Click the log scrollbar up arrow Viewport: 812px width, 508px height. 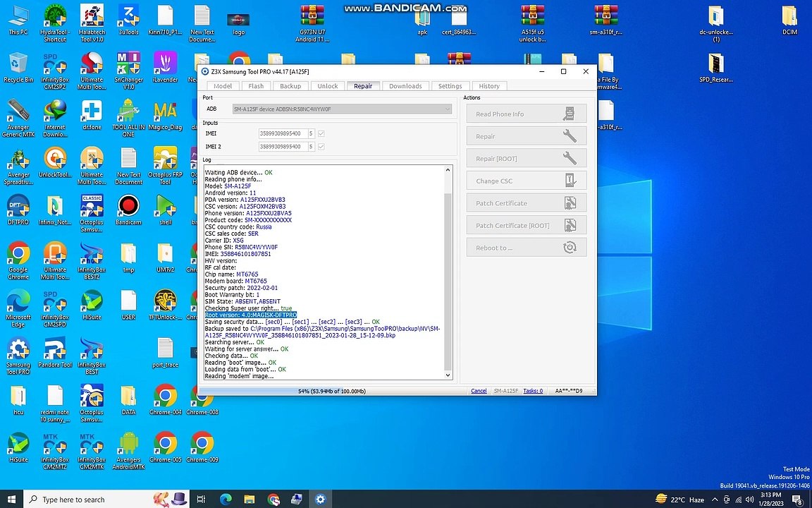(x=448, y=170)
